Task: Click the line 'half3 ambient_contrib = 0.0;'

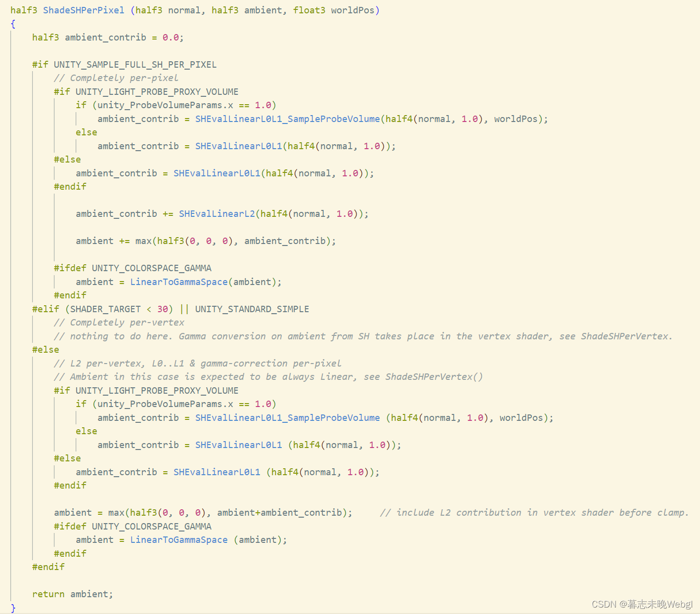Action: (x=108, y=37)
